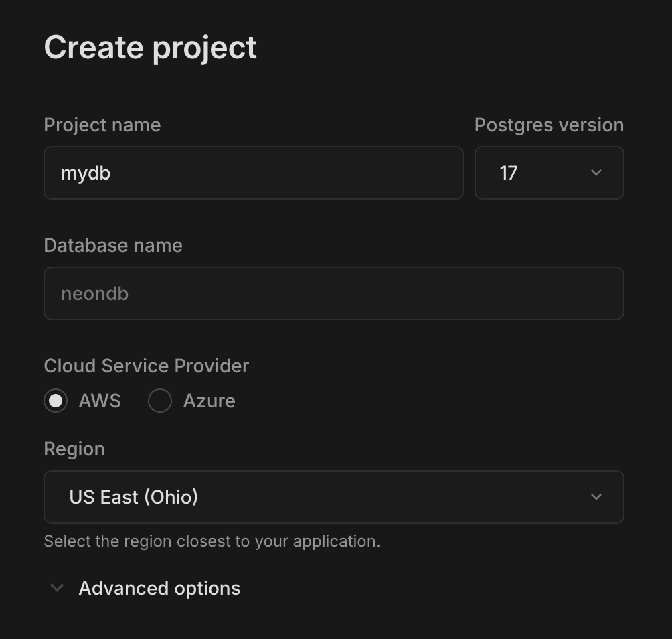Select the Azure cloud provider radio button

(x=160, y=401)
